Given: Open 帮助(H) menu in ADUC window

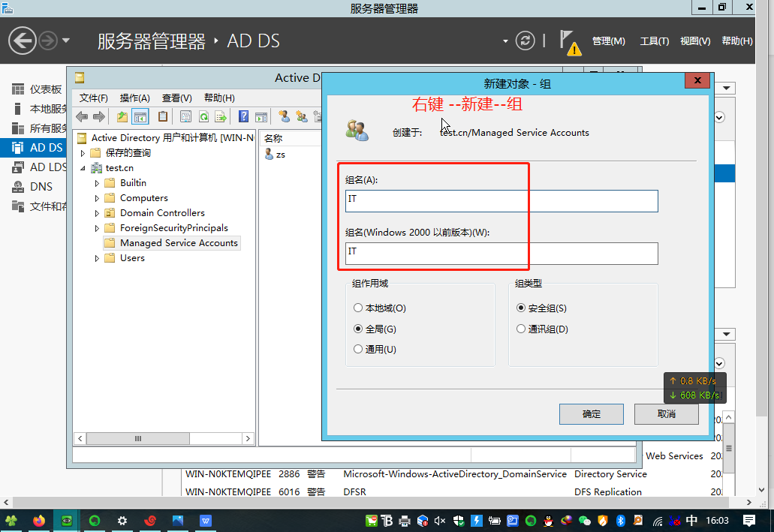Looking at the screenshot, I should click(x=219, y=98).
